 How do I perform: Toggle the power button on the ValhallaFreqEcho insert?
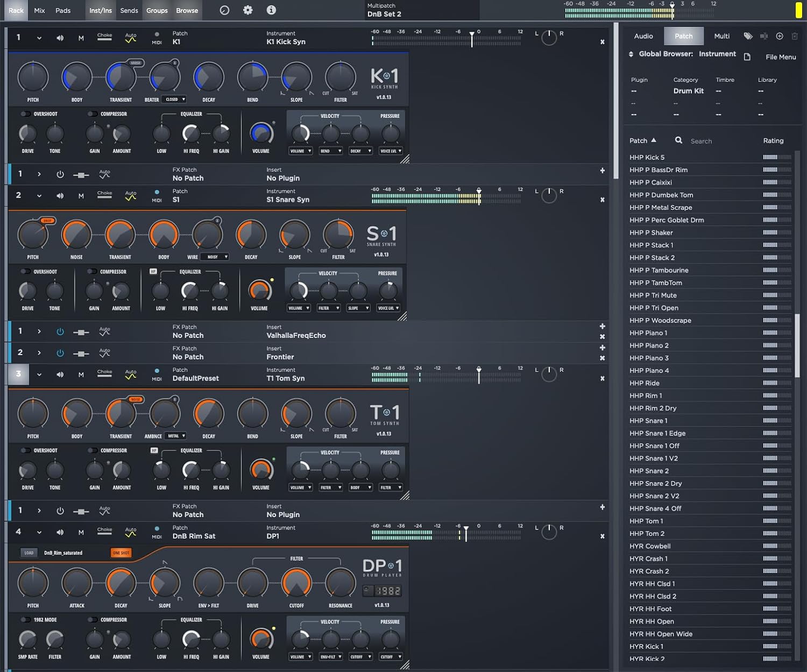(60, 331)
